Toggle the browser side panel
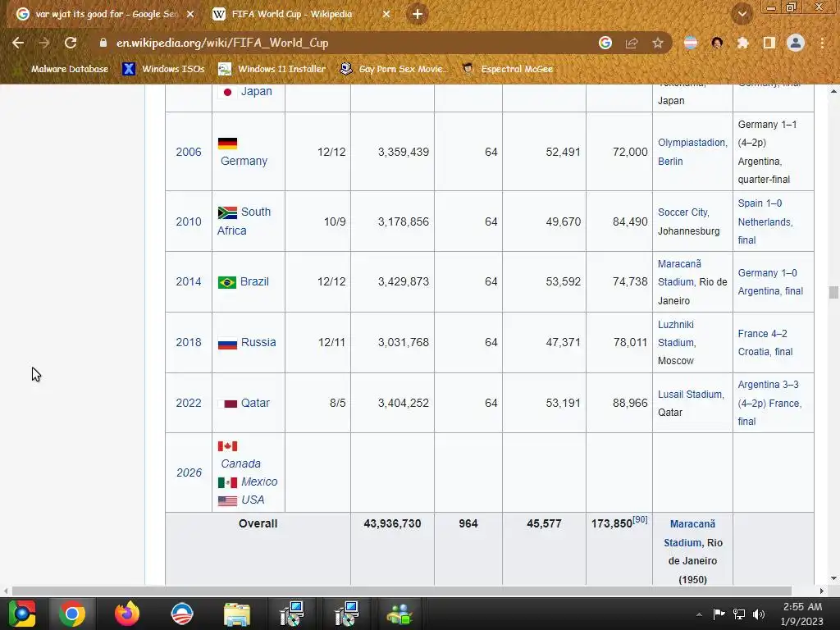840x630 pixels. 769,43
